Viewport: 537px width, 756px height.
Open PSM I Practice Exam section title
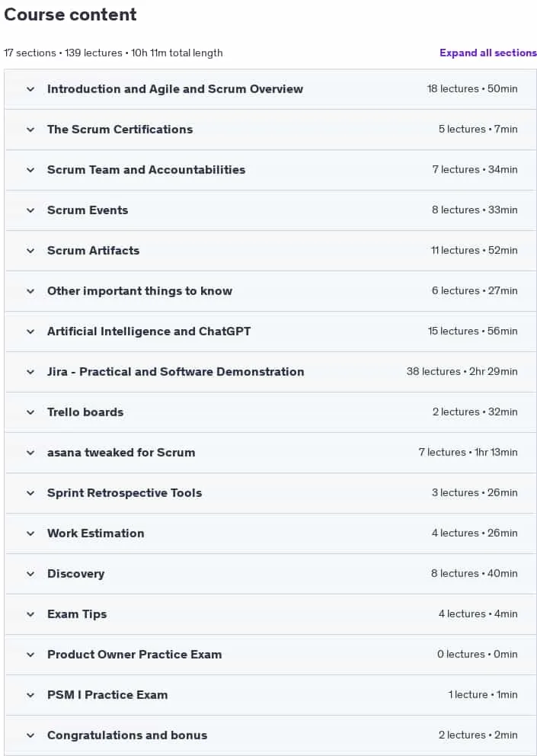pyautogui.click(x=107, y=695)
